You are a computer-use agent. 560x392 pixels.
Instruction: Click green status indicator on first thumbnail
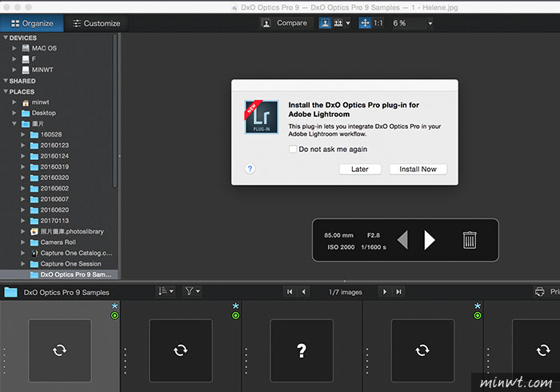pyautogui.click(x=114, y=315)
